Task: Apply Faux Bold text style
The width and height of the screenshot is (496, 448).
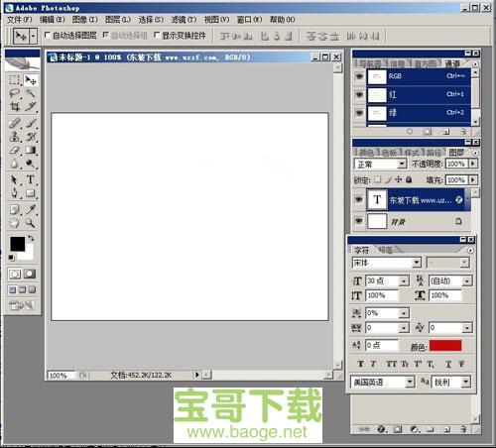Action: tap(360, 364)
